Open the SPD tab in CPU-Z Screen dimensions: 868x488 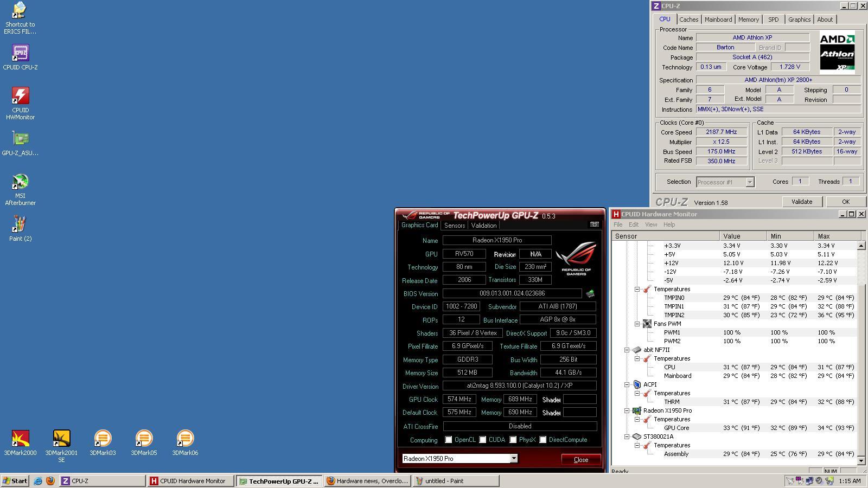click(x=773, y=20)
